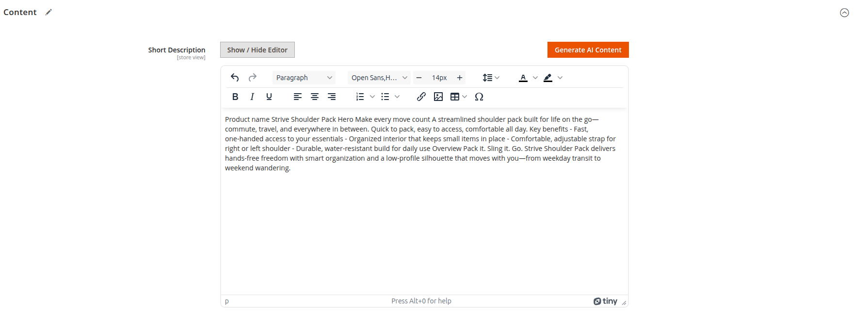Toggle italic formatting
Screen dimensions: 868x316
[252, 97]
